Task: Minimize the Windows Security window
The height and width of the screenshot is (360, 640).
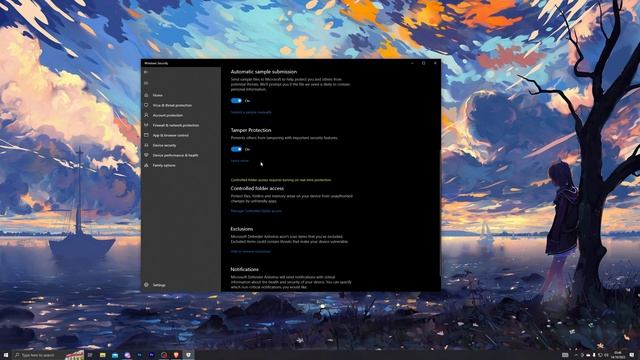Action: [x=412, y=63]
